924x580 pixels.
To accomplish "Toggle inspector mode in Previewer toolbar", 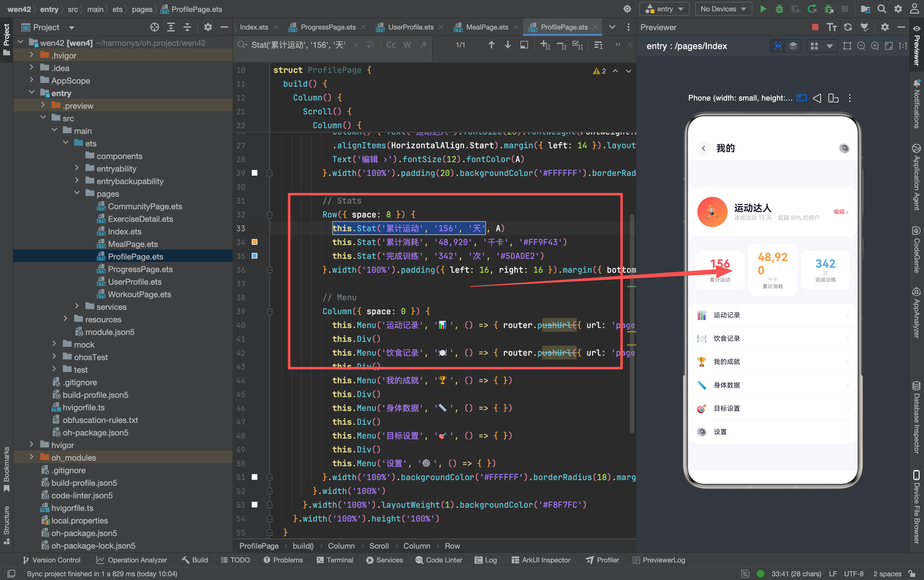I will (x=778, y=46).
